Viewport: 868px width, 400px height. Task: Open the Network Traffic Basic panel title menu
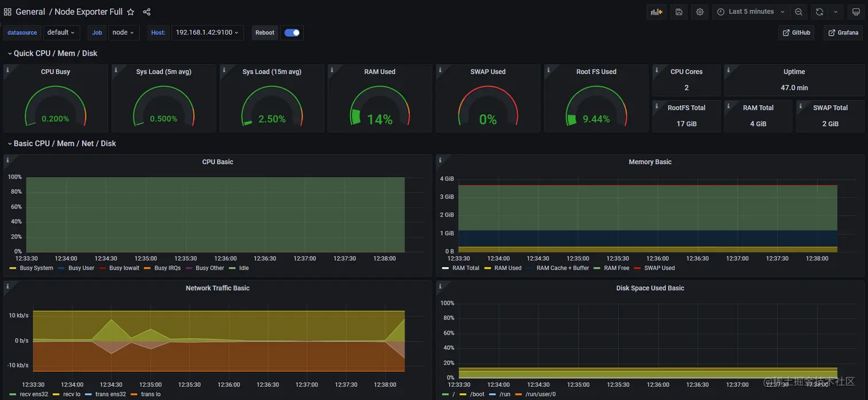(218, 288)
